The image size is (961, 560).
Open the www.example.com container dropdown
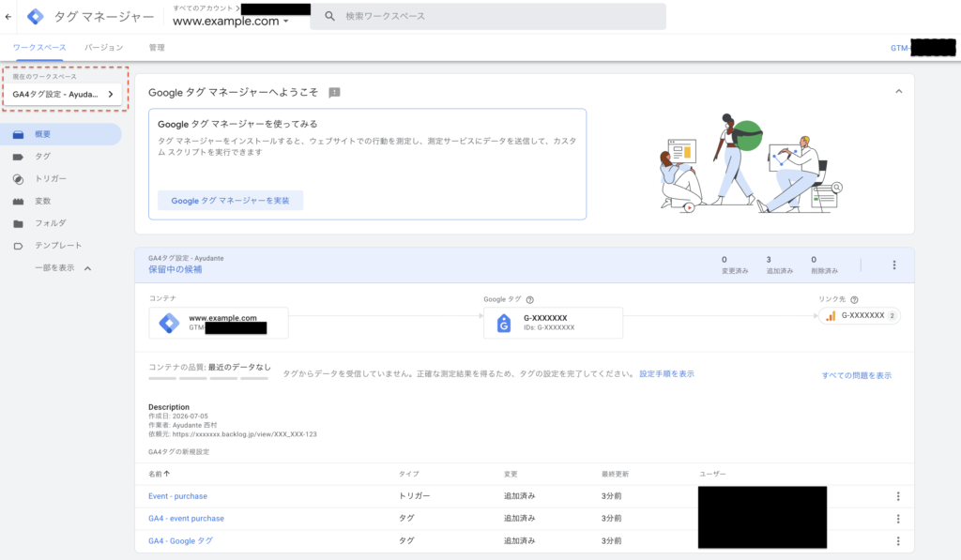(x=231, y=21)
